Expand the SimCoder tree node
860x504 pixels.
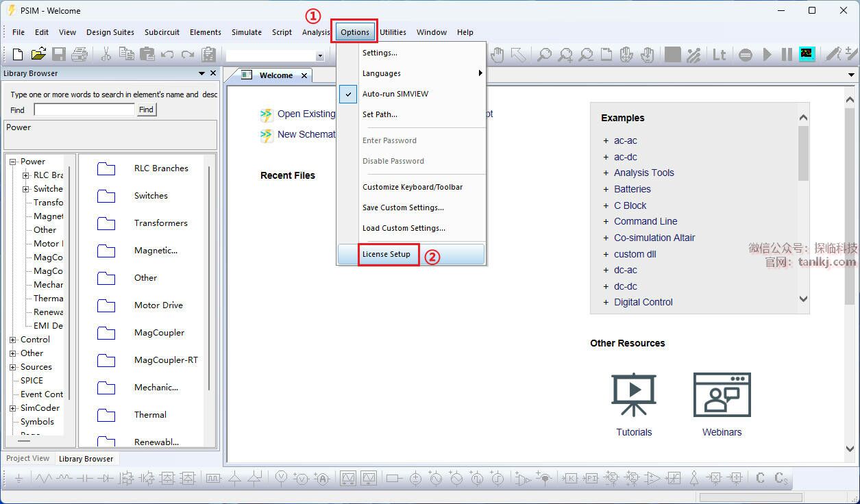coord(12,408)
